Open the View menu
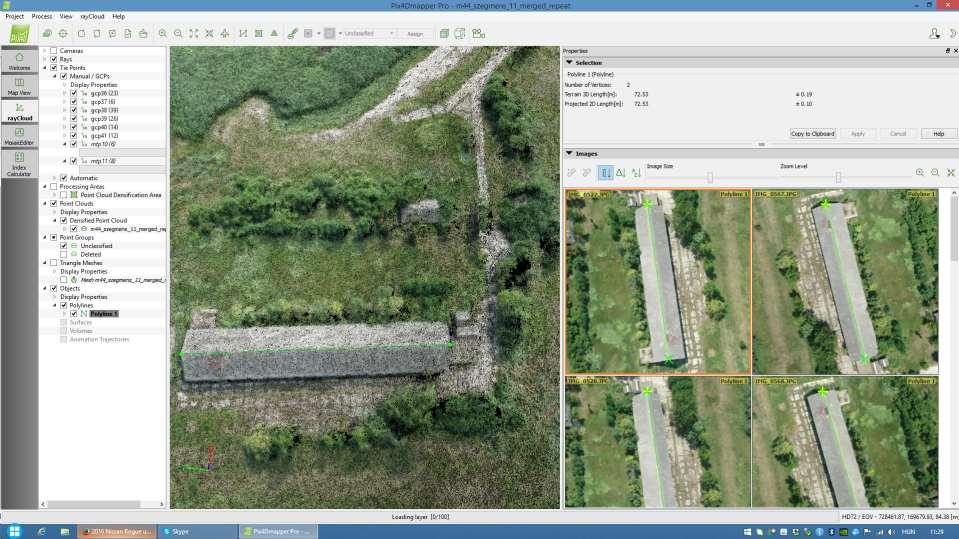 66,17
